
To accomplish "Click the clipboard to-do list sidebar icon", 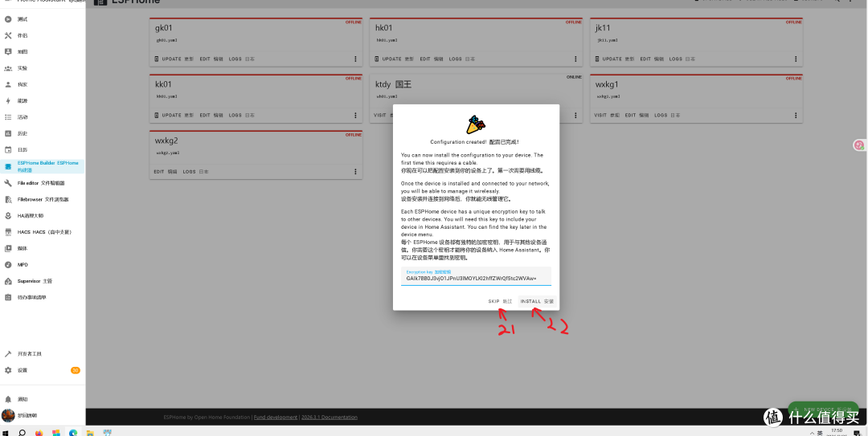I will pyautogui.click(x=8, y=297).
